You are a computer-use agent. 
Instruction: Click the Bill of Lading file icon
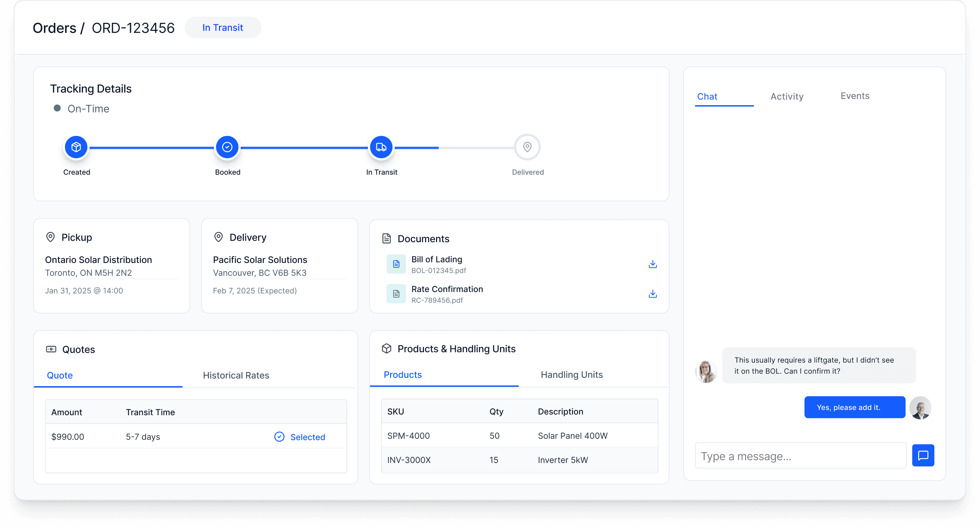[x=396, y=264]
